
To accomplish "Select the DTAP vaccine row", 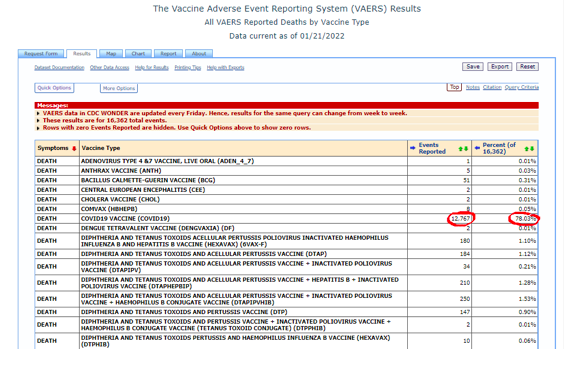I will point(286,254).
